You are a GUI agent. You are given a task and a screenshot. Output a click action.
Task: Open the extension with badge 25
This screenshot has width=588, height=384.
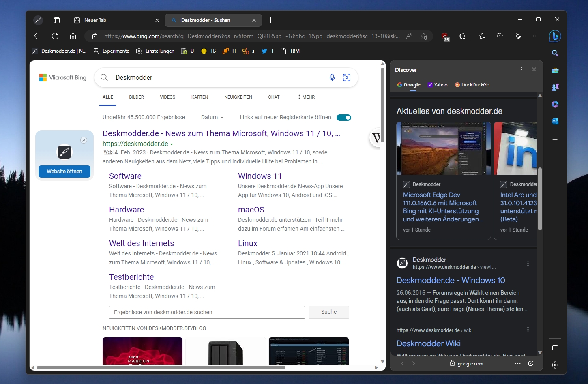(x=445, y=36)
